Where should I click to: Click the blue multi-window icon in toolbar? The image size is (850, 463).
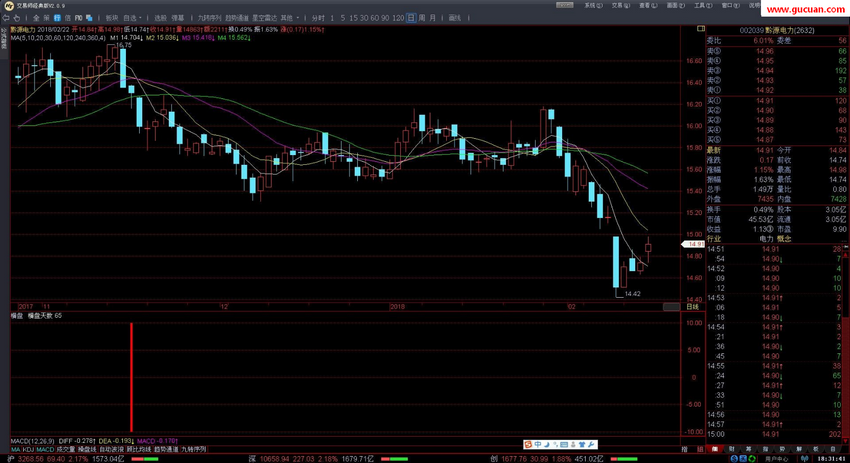[89, 18]
